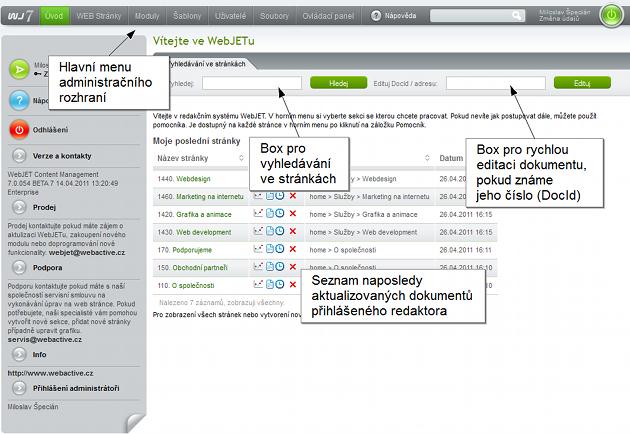Open the O společnosti page link
Image resolution: width=630 pixels, height=434 pixels.
tap(193, 285)
